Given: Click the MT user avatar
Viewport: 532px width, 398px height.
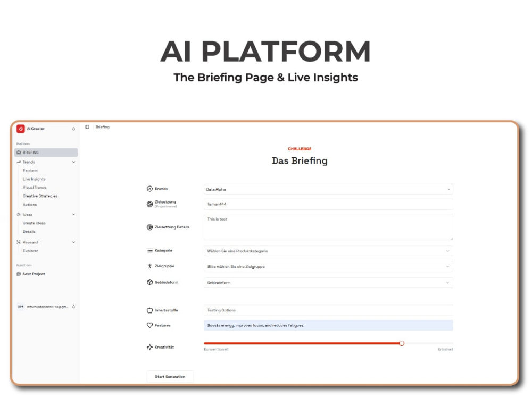Looking at the screenshot, I should click(x=21, y=307).
